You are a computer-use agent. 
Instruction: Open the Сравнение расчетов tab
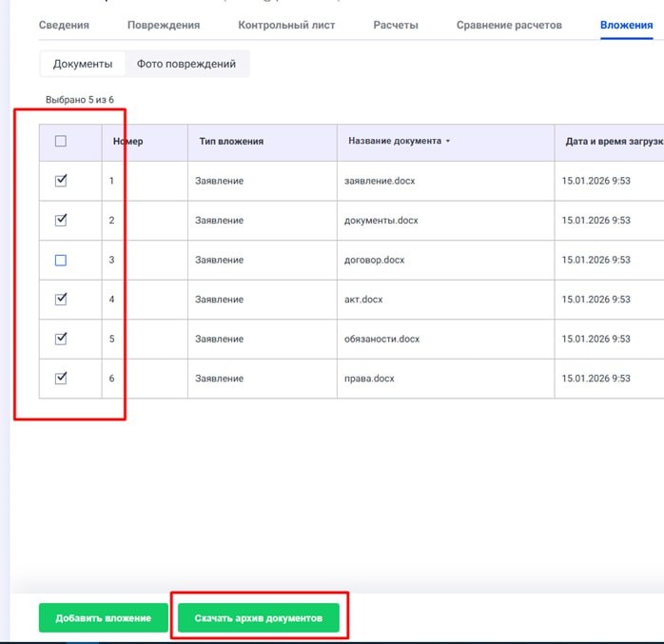pyautogui.click(x=509, y=25)
